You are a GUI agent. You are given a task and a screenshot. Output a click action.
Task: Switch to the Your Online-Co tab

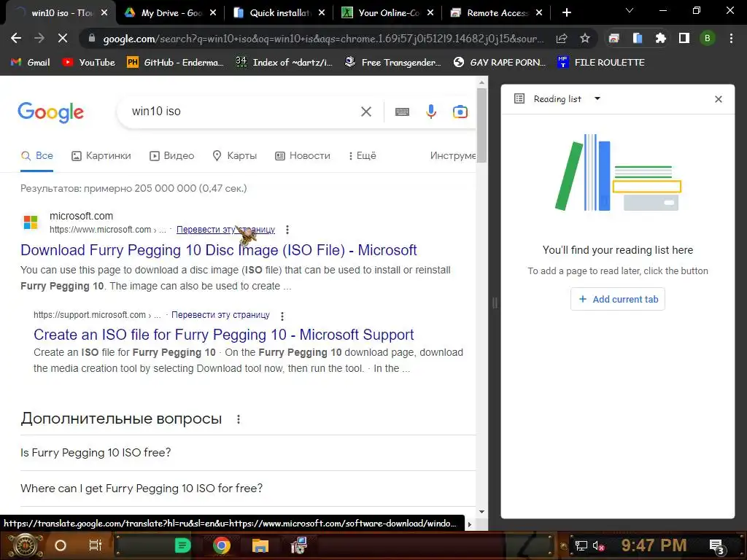(382, 13)
